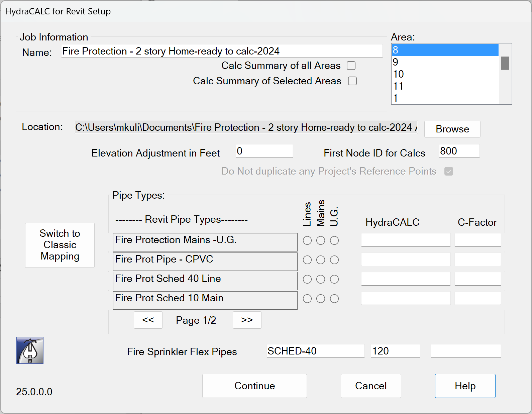Screen dimensions: 532x414
Task: Select U.G. radio for Fire Protection Mains -U.G.
Action: pyautogui.click(x=334, y=240)
